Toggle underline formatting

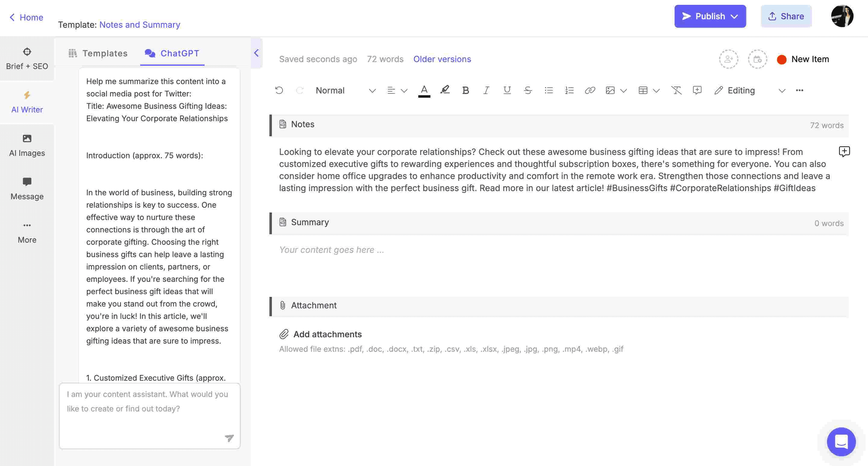(x=507, y=90)
